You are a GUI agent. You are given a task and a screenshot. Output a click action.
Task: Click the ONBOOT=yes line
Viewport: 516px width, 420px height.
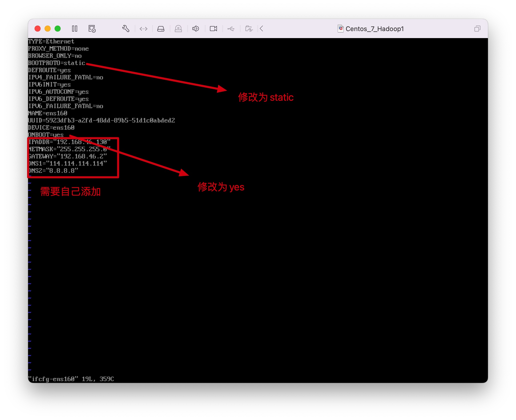coord(46,135)
